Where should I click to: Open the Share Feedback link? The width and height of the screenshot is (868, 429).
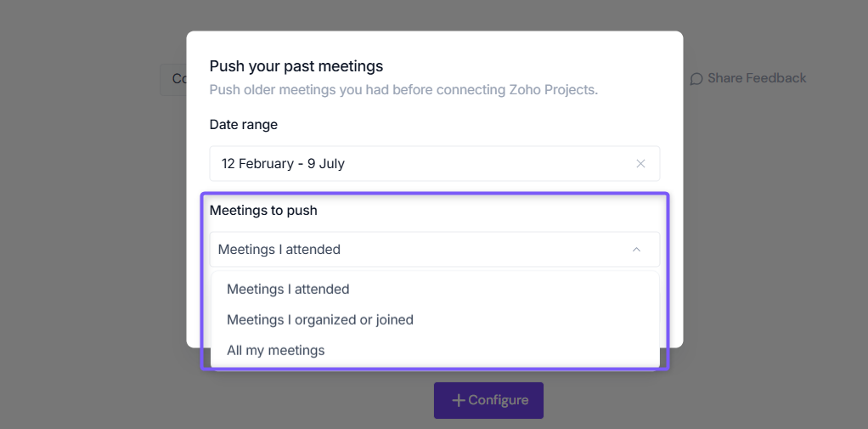748,79
